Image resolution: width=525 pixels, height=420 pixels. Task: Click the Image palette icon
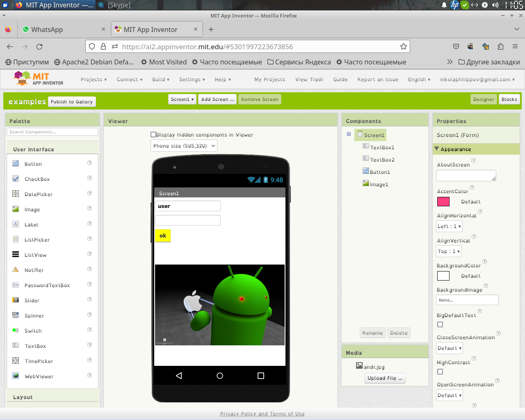(x=16, y=209)
